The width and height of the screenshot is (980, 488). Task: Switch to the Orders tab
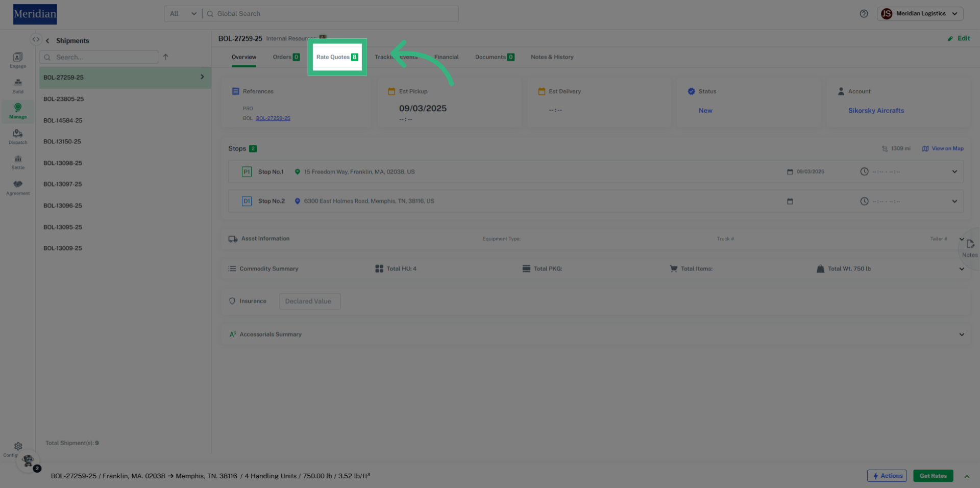[286, 57]
